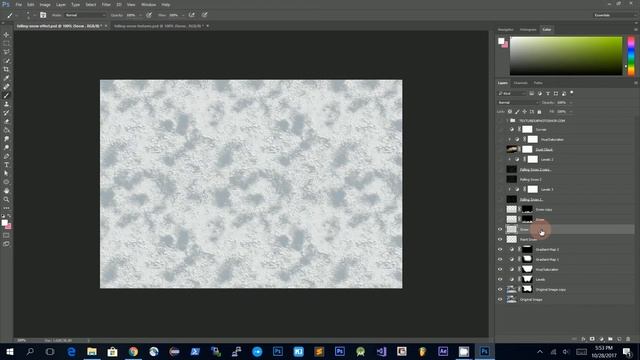Switch to the Histogram tab
Screen dimensions: 640x360
(528, 29)
